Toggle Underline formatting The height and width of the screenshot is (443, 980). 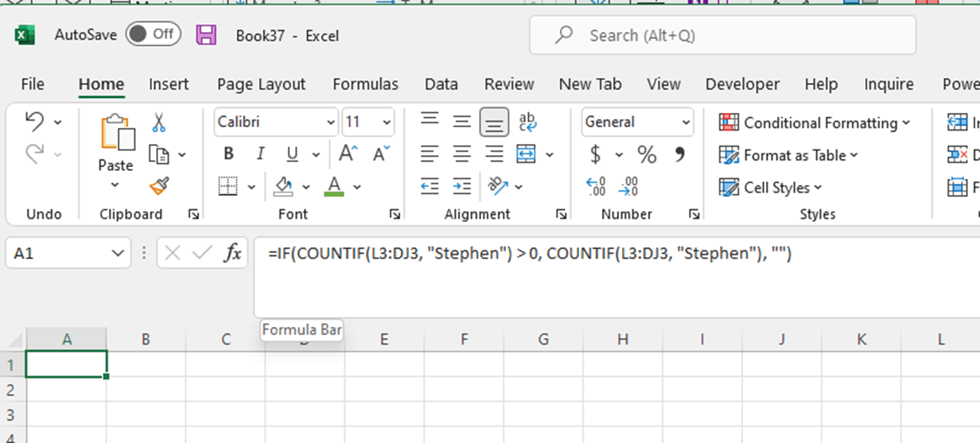292,154
